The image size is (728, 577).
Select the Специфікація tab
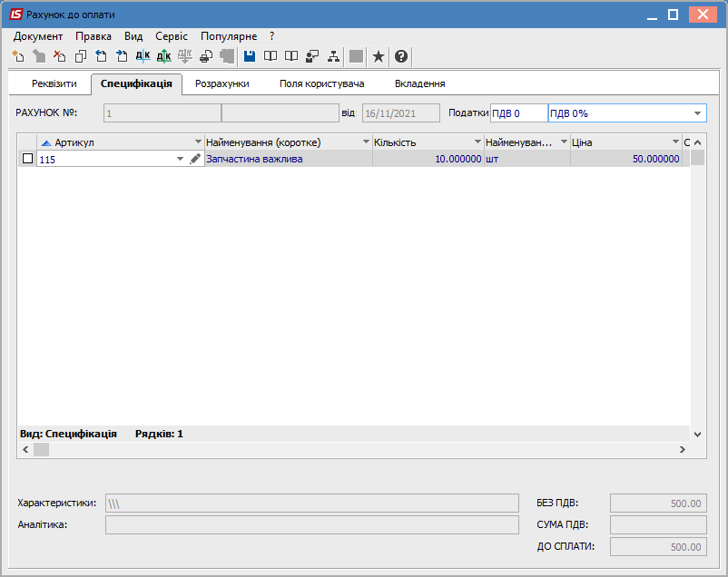(x=136, y=84)
